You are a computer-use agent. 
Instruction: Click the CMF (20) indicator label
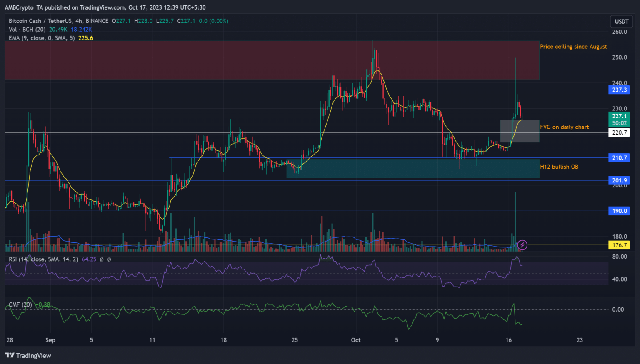click(x=20, y=304)
